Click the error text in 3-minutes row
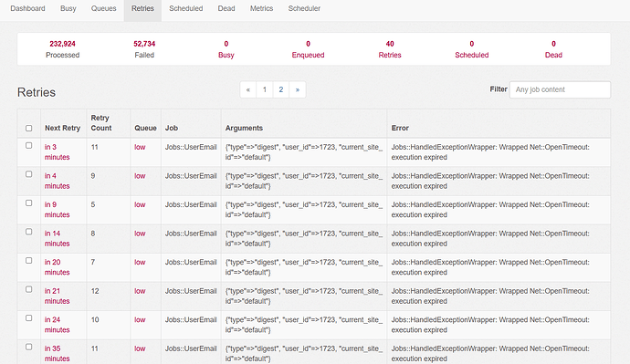This screenshot has width=630, height=364. coord(490,152)
